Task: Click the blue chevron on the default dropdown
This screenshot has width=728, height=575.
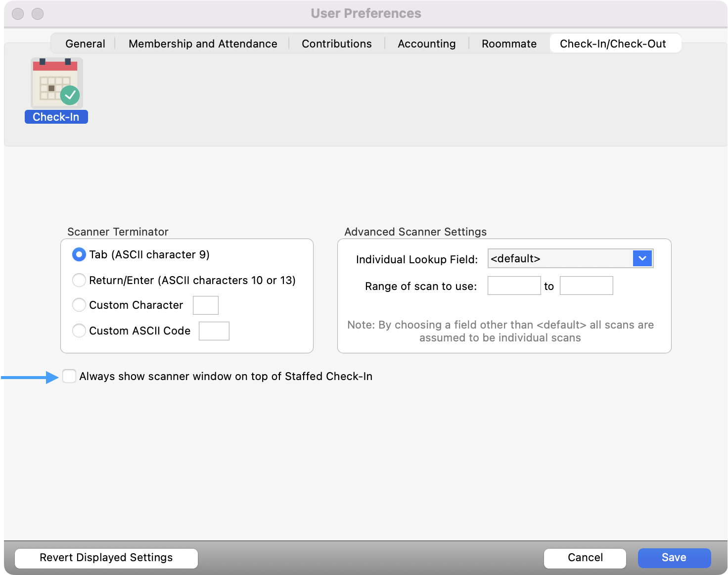Action: [x=642, y=258]
